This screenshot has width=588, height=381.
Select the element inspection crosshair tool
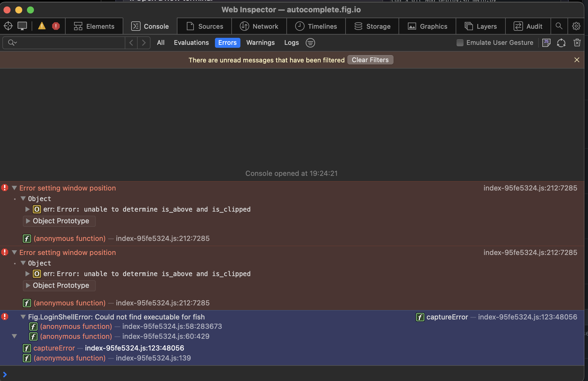pyautogui.click(x=8, y=26)
